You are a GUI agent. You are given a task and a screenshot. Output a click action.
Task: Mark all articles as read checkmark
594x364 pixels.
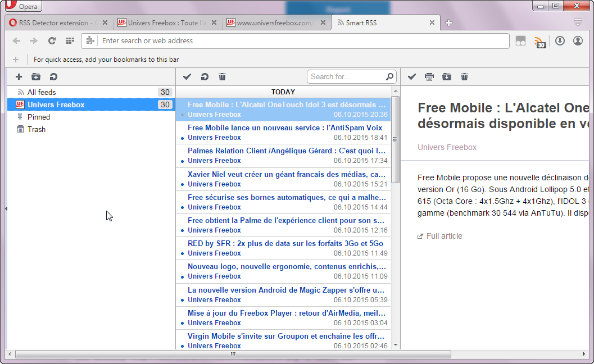[x=187, y=77]
